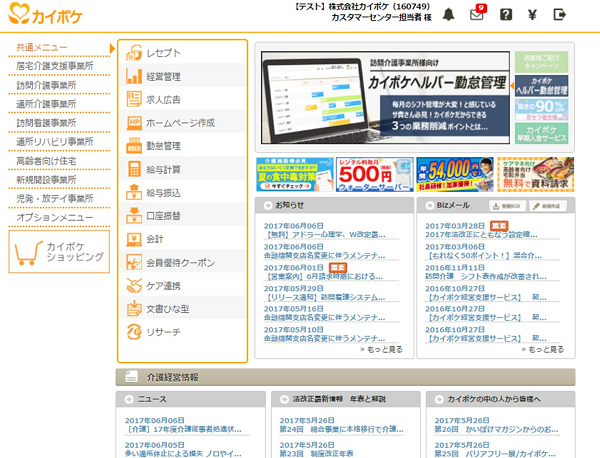Select the 90% OFF banner thumbnail
Screen dimensions: 600x458
tap(541, 109)
